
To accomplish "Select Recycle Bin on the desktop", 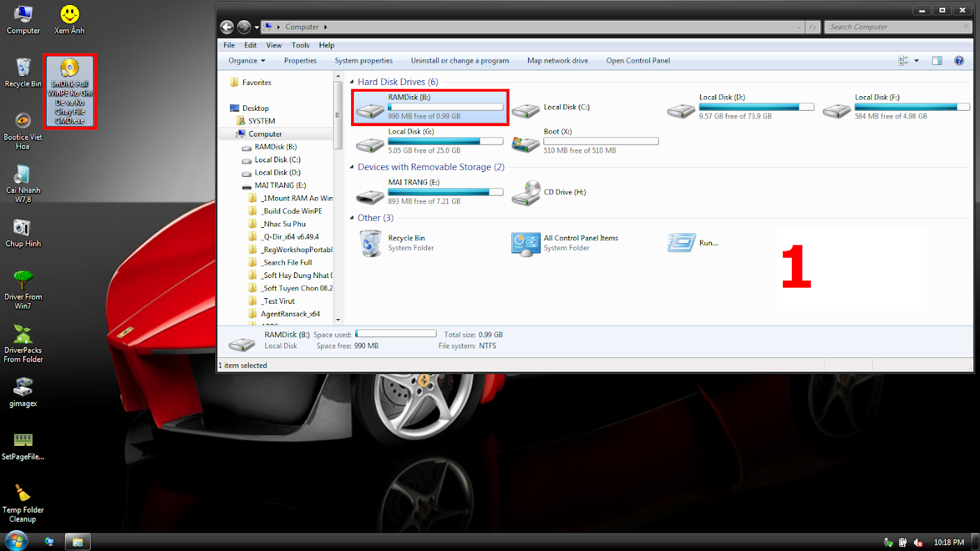I will click(x=23, y=72).
